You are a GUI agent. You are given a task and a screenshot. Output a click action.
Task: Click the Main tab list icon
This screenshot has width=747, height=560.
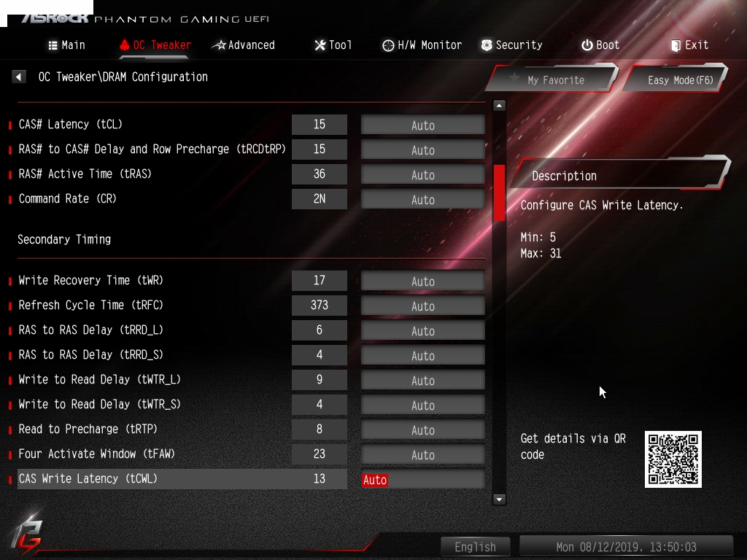[x=53, y=45]
